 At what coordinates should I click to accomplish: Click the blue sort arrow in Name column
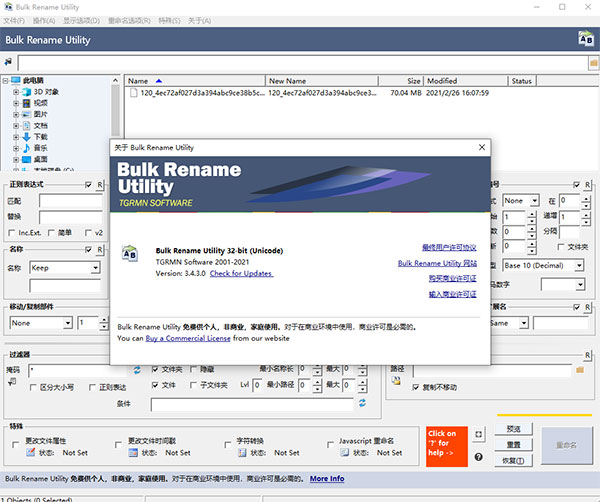[x=159, y=81]
